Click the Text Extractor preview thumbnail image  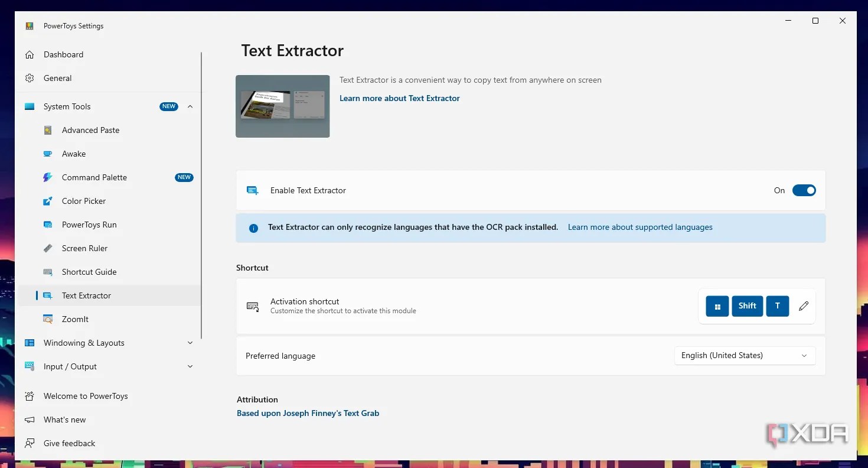pyautogui.click(x=282, y=106)
